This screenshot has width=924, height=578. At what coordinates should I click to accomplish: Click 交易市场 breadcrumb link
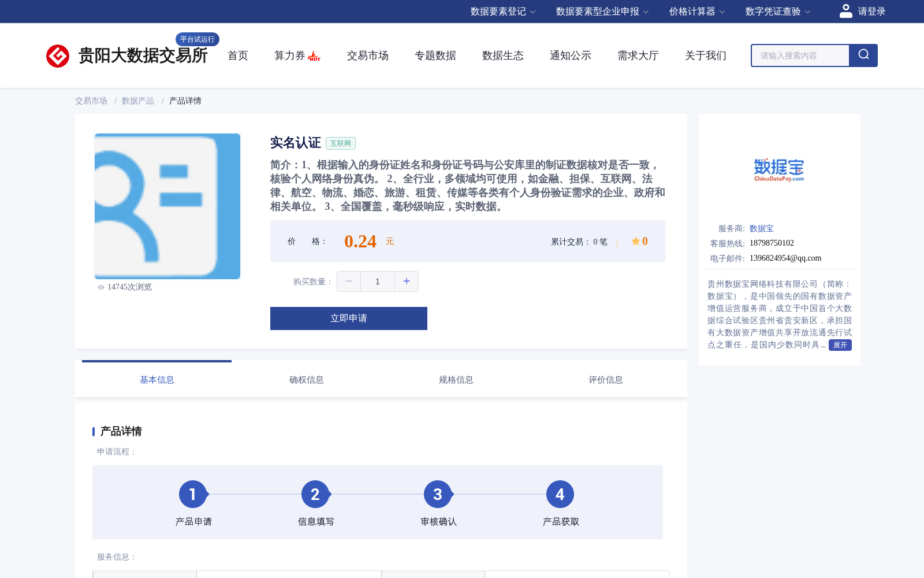tap(91, 101)
